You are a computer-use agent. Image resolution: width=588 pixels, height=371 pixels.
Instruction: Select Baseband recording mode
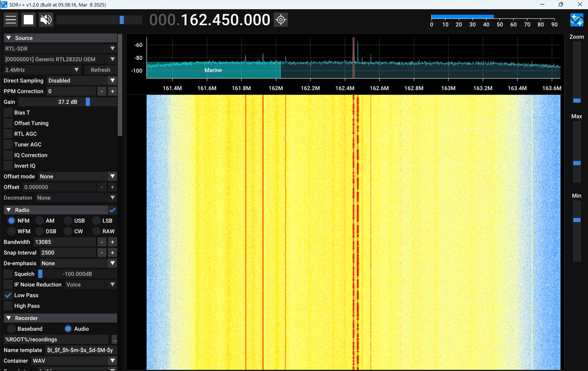11,329
